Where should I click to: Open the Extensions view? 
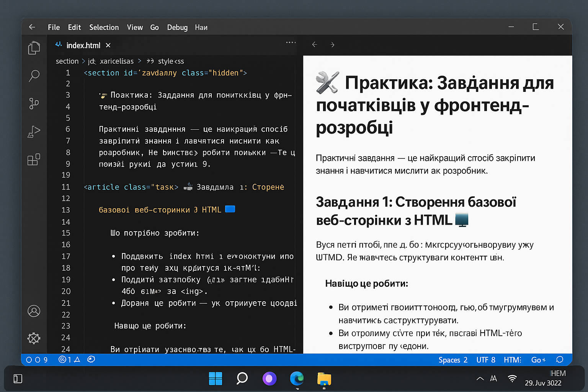click(x=34, y=159)
